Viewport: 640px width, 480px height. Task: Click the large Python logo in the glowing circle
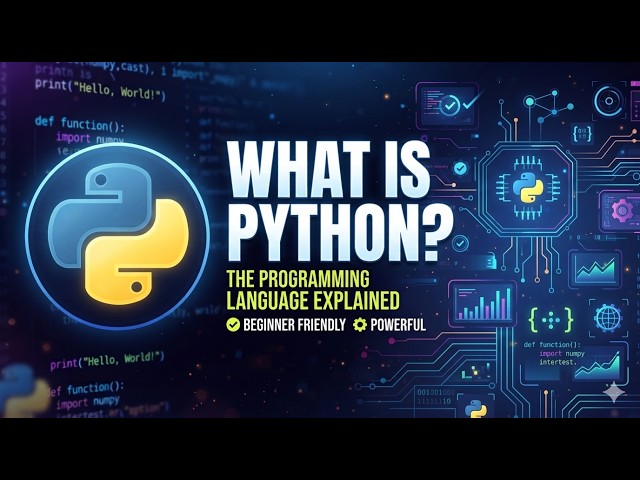pos(118,234)
